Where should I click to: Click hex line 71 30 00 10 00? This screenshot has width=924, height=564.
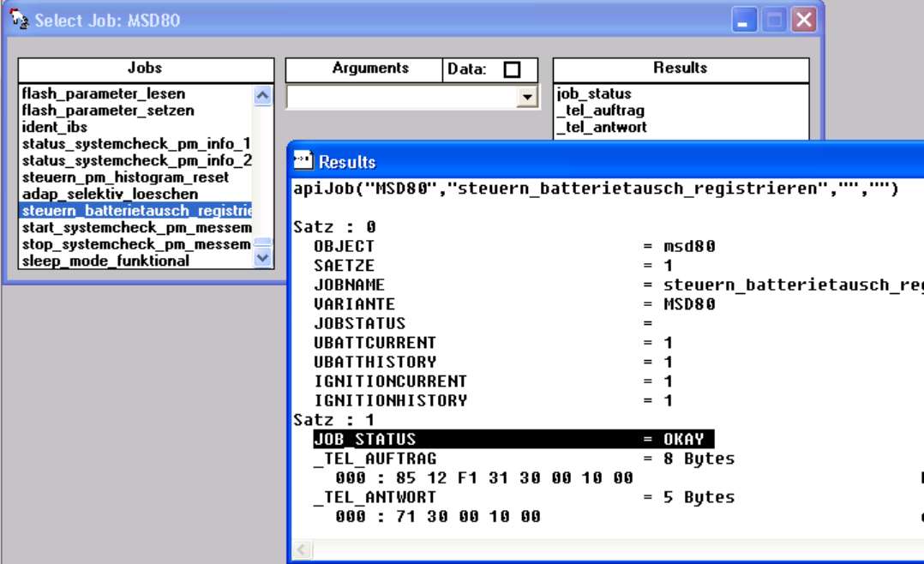coord(438,517)
